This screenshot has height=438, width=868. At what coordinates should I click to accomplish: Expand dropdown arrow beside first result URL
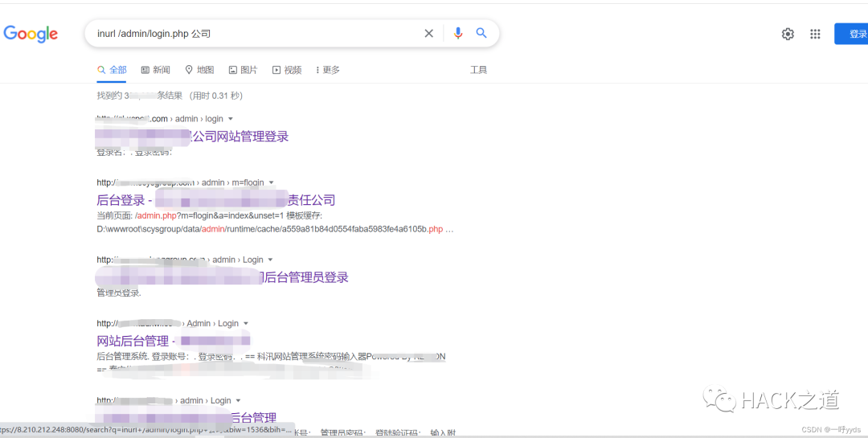tap(231, 119)
